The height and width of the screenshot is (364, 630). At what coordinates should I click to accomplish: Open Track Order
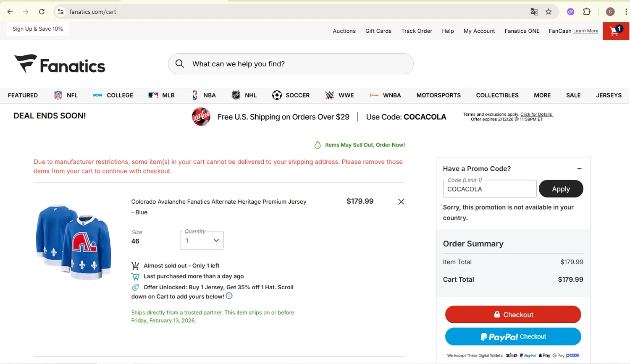click(x=417, y=31)
